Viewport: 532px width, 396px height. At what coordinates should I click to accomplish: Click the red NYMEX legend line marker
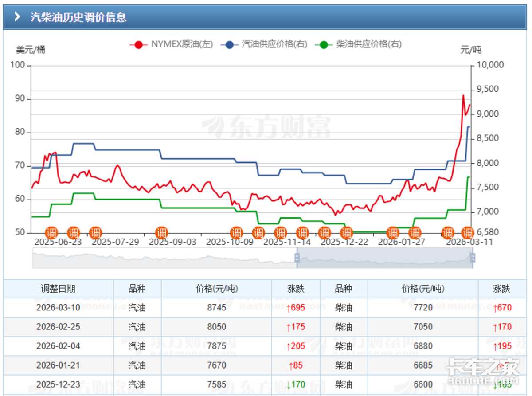(x=138, y=44)
